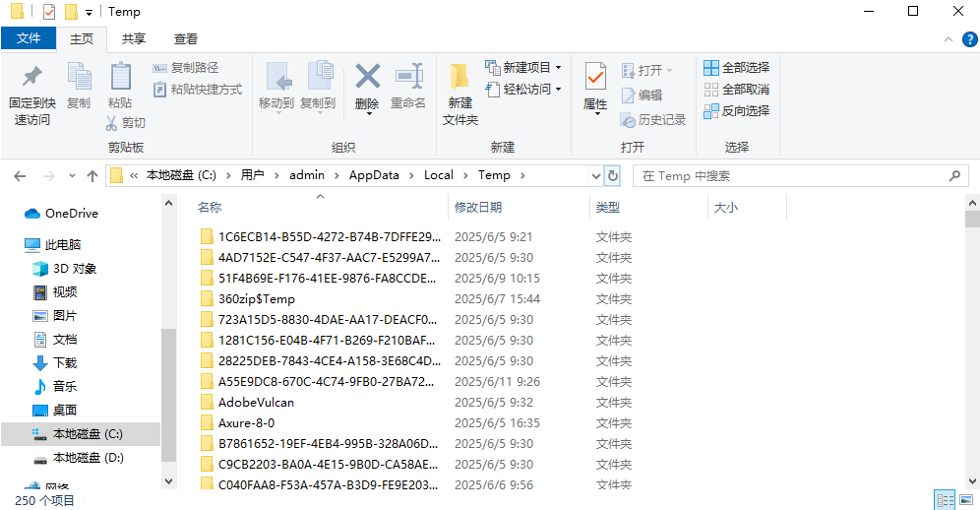Refresh the Temp folder view
Screen dimensions: 980x510
(x=613, y=176)
